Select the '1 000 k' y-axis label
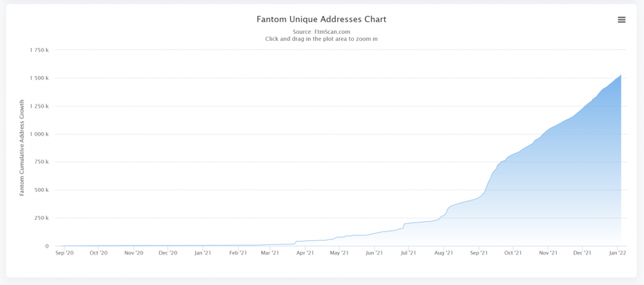The width and height of the screenshot is (644, 285). (x=39, y=134)
